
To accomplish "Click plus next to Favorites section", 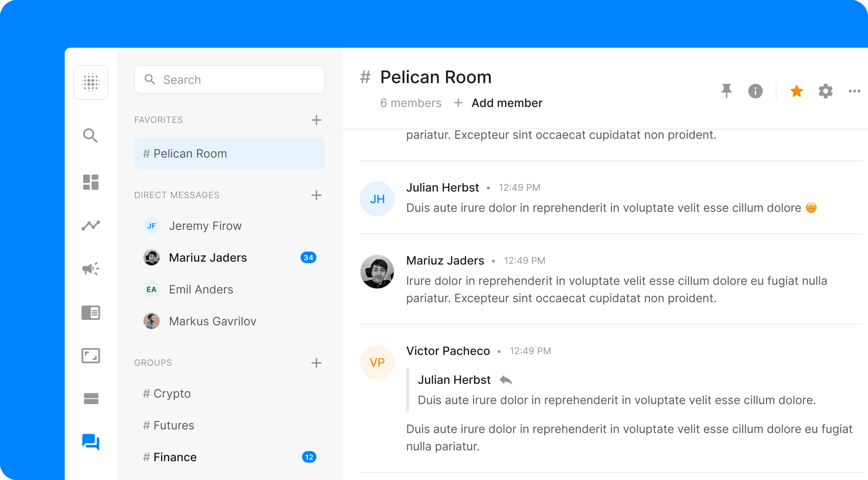I will [316, 120].
